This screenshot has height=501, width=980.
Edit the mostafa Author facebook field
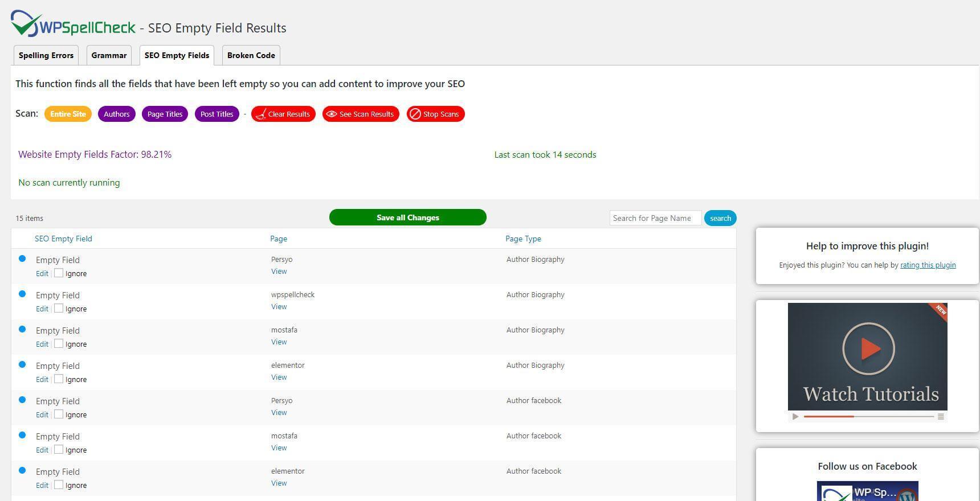tap(42, 450)
